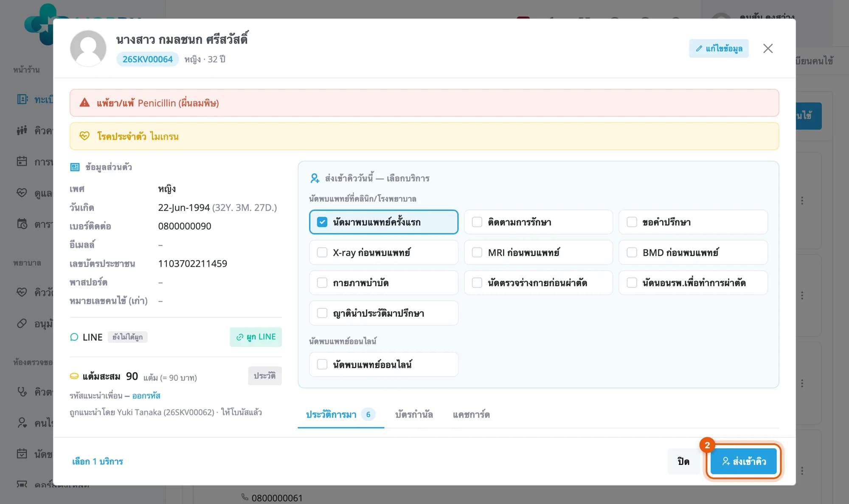Screen dimensions: 849x504
Task: Click the person-plus icon beside ส่งเข้าคิววันนี้
Action: tap(315, 178)
